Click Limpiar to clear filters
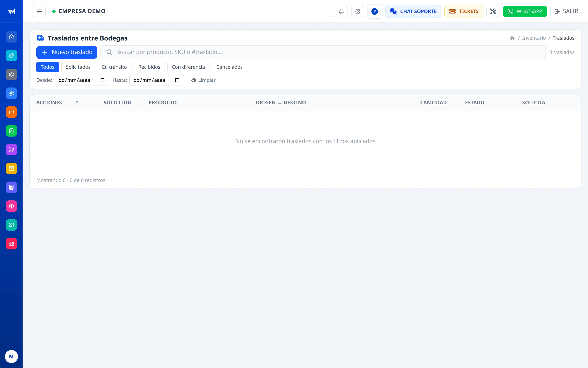This screenshot has height=368, width=588. [203, 80]
